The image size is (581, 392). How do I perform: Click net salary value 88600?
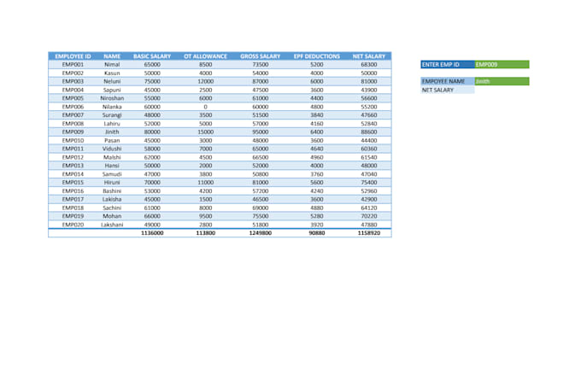tap(369, 132)
